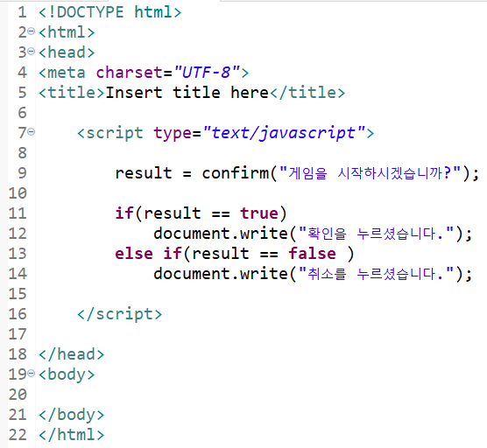
Task: Click line number 20 in the gutter
Action: click(x=18, y=395)
